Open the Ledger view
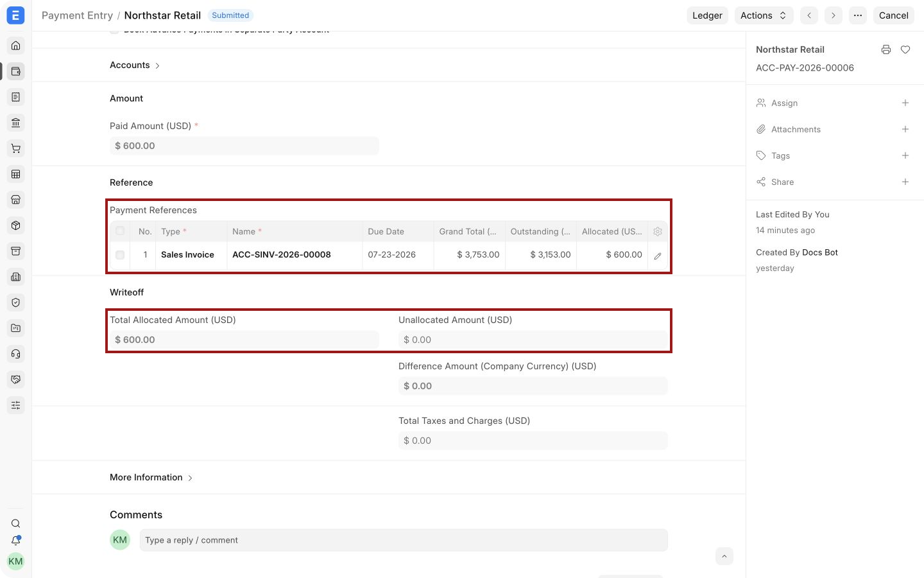 [x=707, y=15]
